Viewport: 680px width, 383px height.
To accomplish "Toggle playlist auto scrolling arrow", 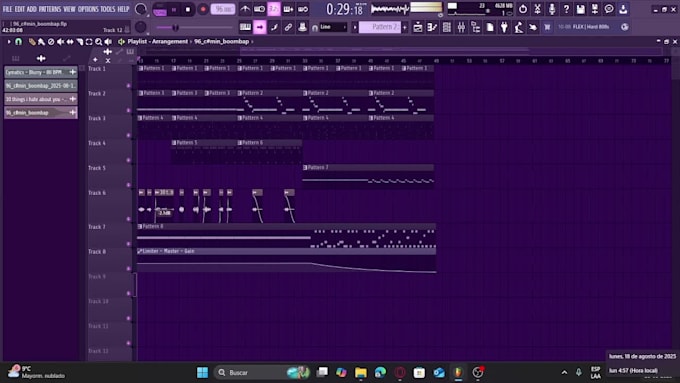I will pyautogui.click(x=259, y=27).
